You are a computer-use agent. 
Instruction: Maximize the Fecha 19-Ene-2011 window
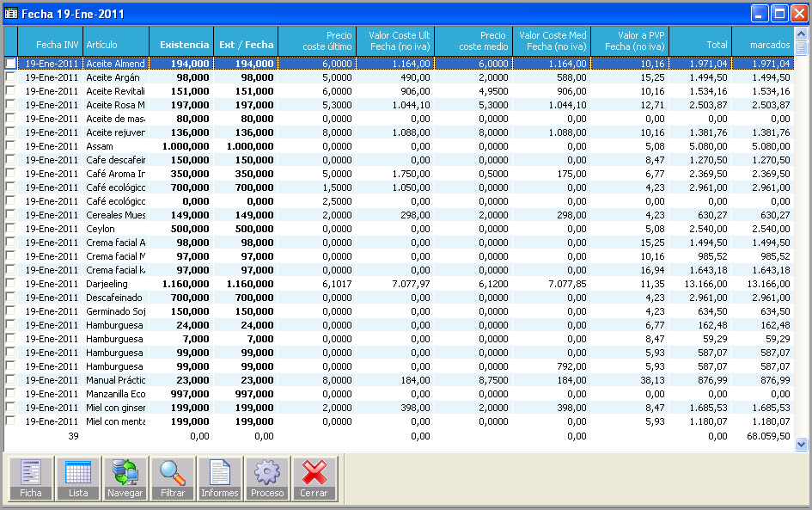779,14
